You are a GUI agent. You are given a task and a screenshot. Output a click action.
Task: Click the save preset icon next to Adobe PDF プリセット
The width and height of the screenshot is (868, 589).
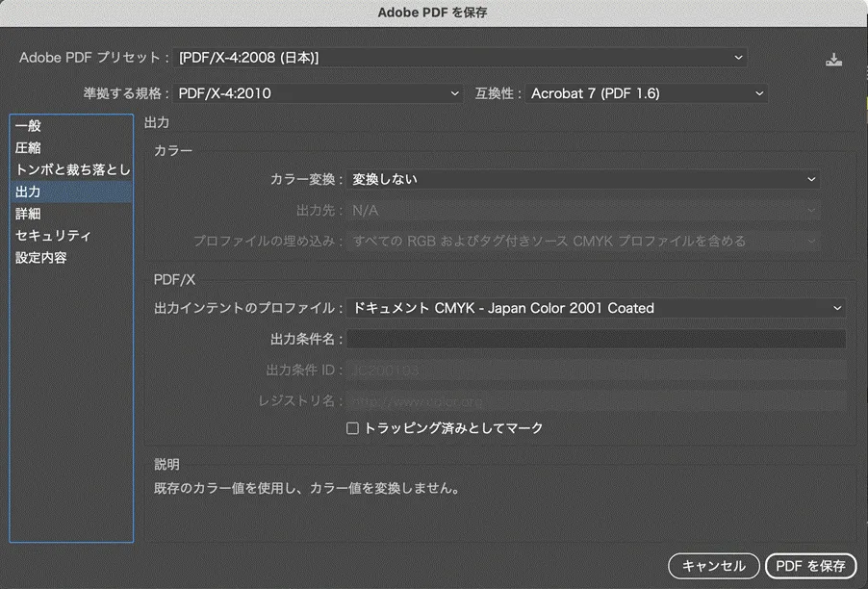833,57
